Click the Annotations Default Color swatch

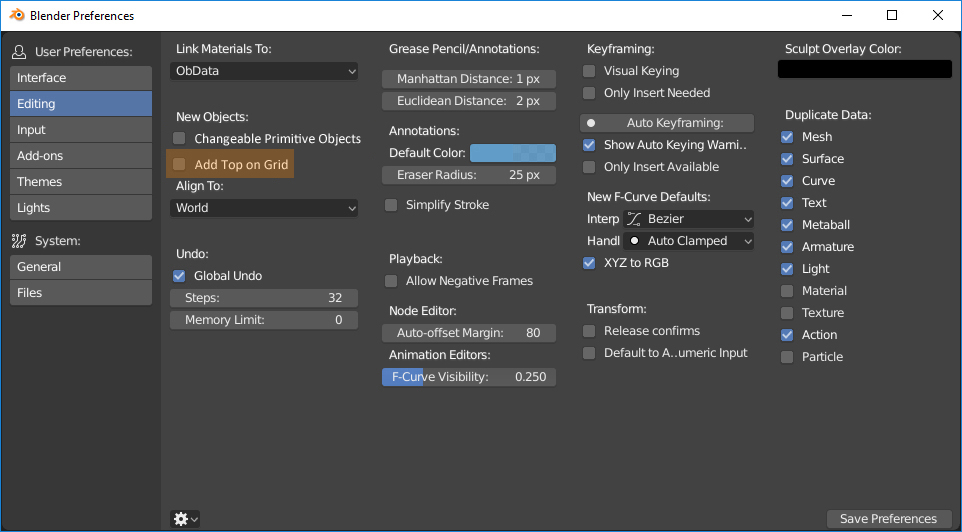point(513,153)
